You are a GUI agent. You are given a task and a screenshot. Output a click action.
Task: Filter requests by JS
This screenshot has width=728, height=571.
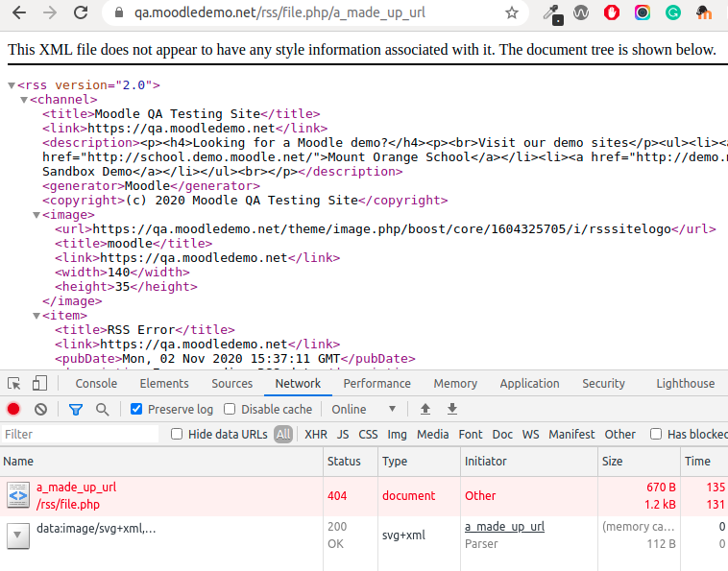tap(343, 435)
